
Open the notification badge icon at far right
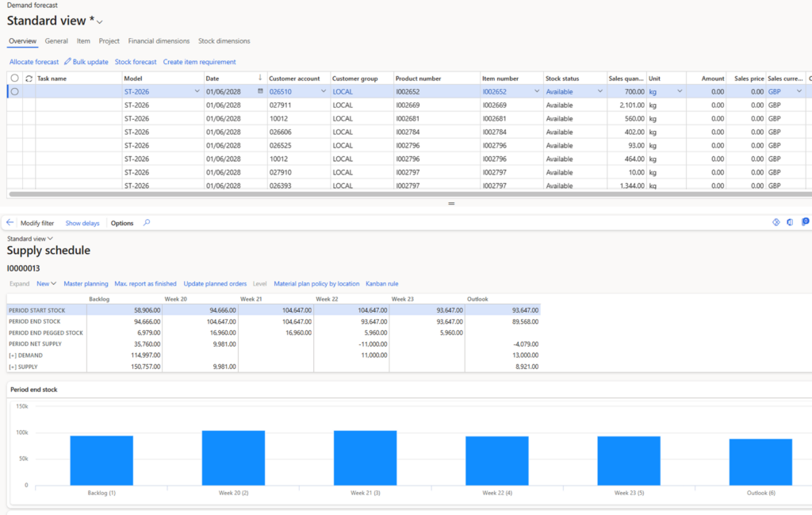click(806, 221)
